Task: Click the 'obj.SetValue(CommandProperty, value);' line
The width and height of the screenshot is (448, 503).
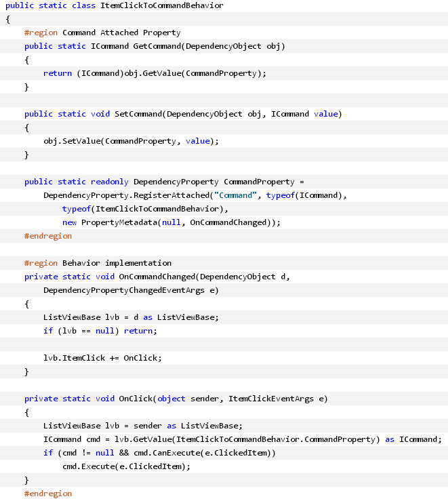Action: pos(131,141)
